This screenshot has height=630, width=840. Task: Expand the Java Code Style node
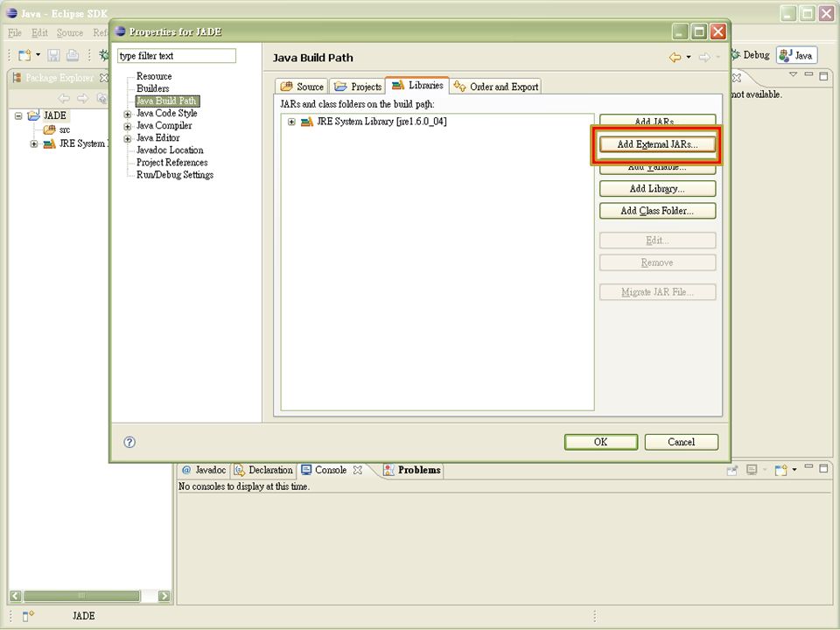128,114
